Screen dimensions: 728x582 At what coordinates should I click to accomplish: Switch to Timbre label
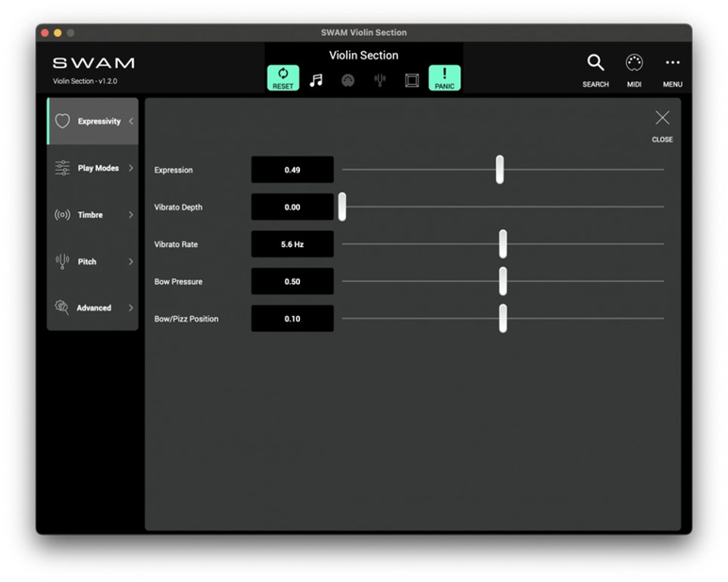(91, 214)
